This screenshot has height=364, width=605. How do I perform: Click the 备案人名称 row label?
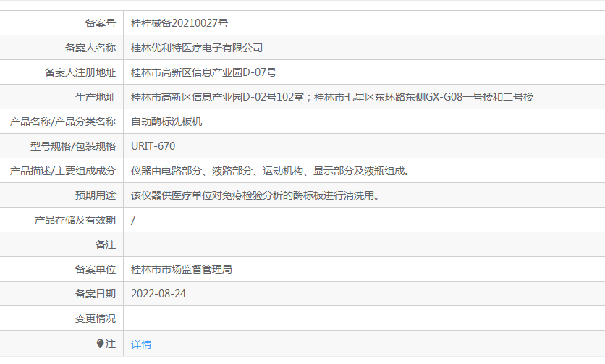(x=90, y=48)
